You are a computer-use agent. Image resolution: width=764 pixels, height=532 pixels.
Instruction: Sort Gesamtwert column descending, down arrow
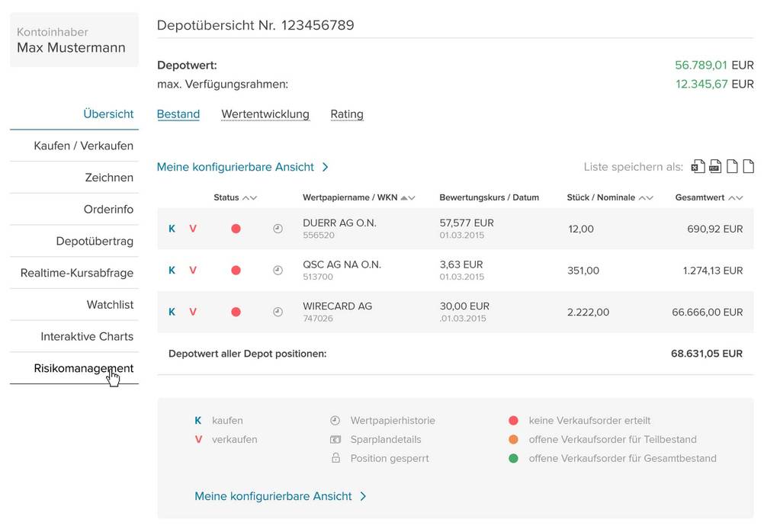tap(740, 198)
